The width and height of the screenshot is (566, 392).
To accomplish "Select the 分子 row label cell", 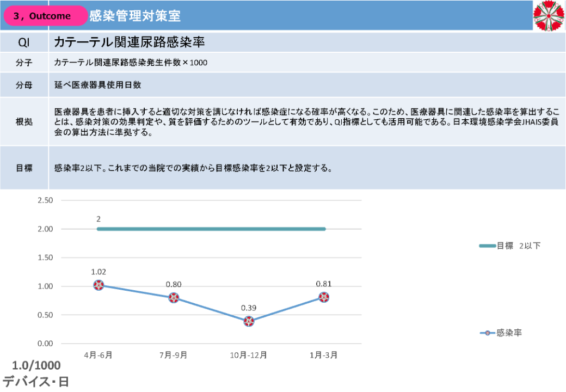I will [24, 63].
